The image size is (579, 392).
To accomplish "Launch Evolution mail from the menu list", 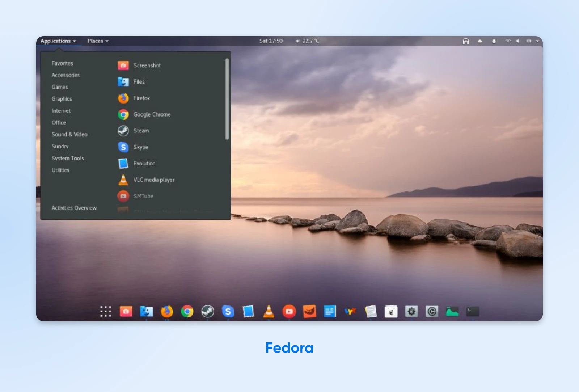I will tap(136, 163).
